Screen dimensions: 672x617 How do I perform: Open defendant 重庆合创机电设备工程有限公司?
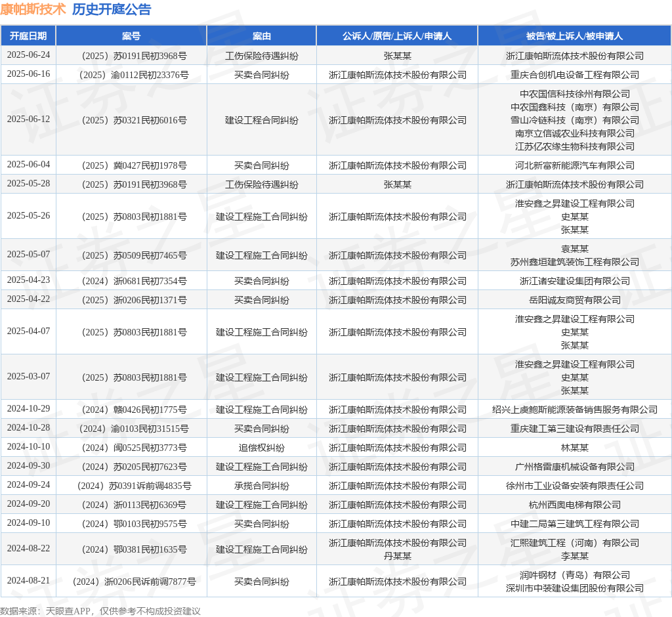574,75
